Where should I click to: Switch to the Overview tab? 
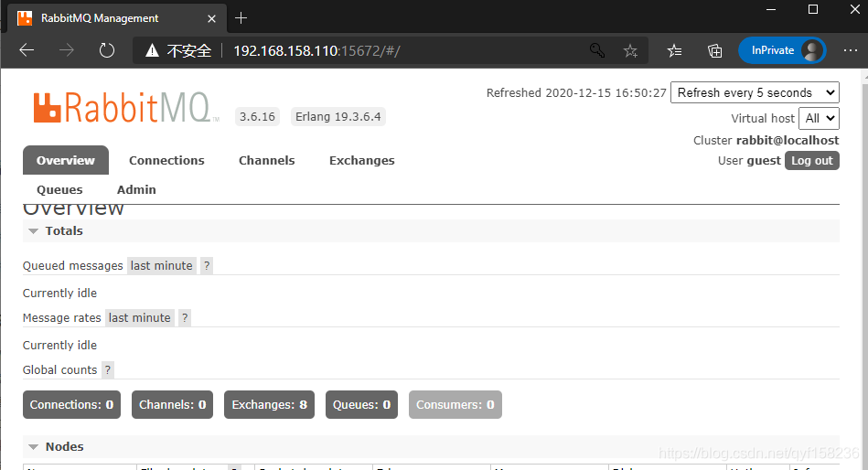65,160
